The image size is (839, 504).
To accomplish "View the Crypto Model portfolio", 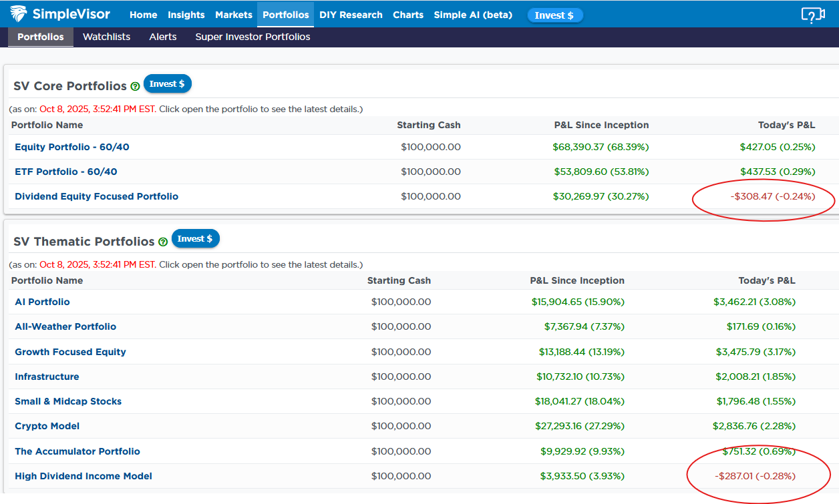I will coord(47,426).
